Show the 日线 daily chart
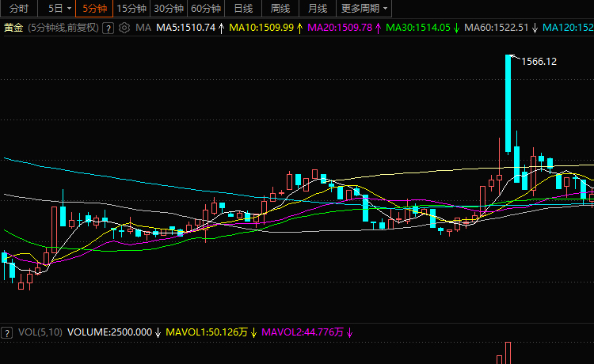 click(x=243, y=9)
